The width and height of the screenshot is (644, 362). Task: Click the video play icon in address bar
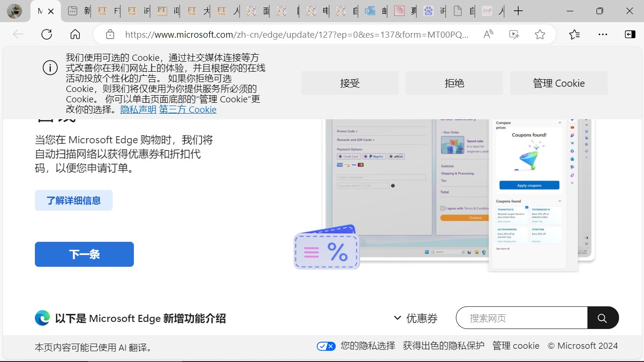click(514, 34)
